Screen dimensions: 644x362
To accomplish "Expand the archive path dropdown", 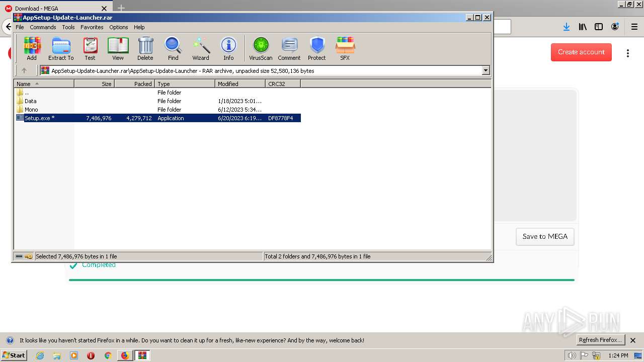I will pos(486,71).
